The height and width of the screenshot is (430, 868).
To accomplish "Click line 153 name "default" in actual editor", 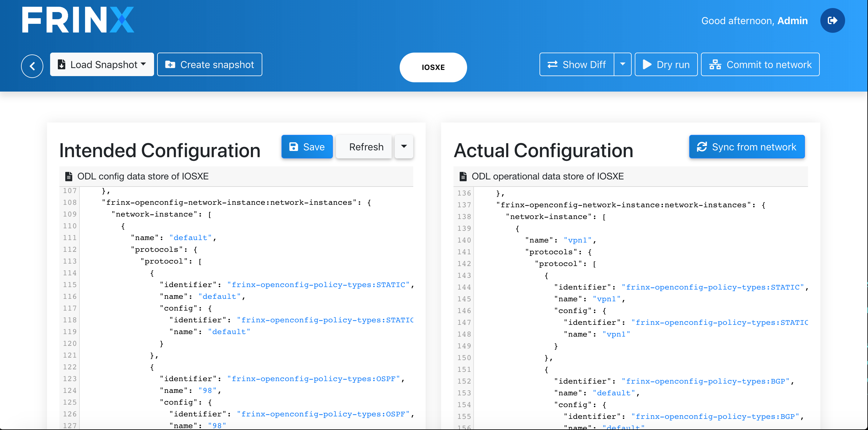I will [x=597, y=393].
